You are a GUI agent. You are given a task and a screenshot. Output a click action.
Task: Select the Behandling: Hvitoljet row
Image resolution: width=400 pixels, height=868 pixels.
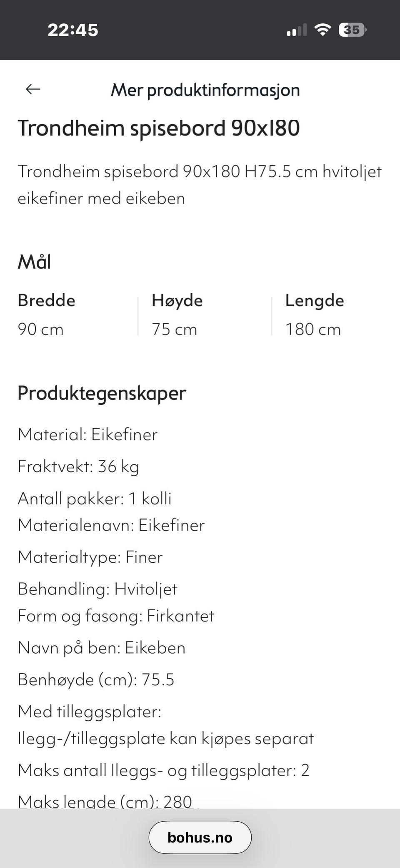click(x=97, y=589)
